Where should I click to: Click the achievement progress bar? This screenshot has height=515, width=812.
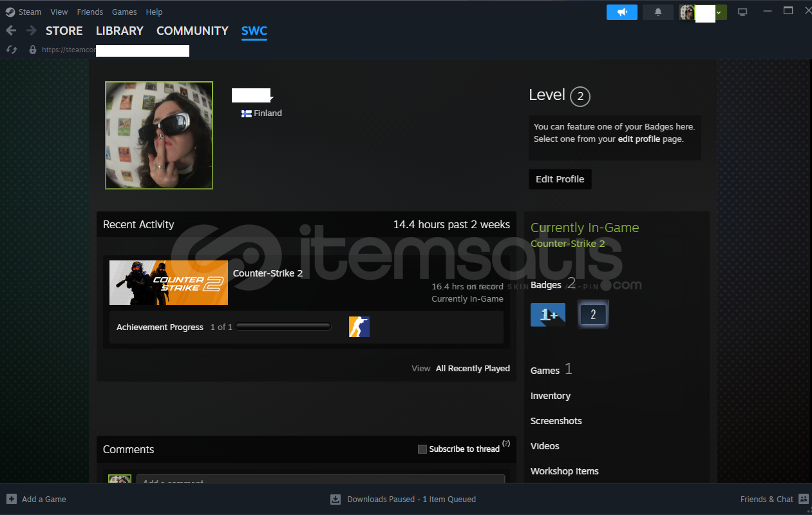(284, 327)
